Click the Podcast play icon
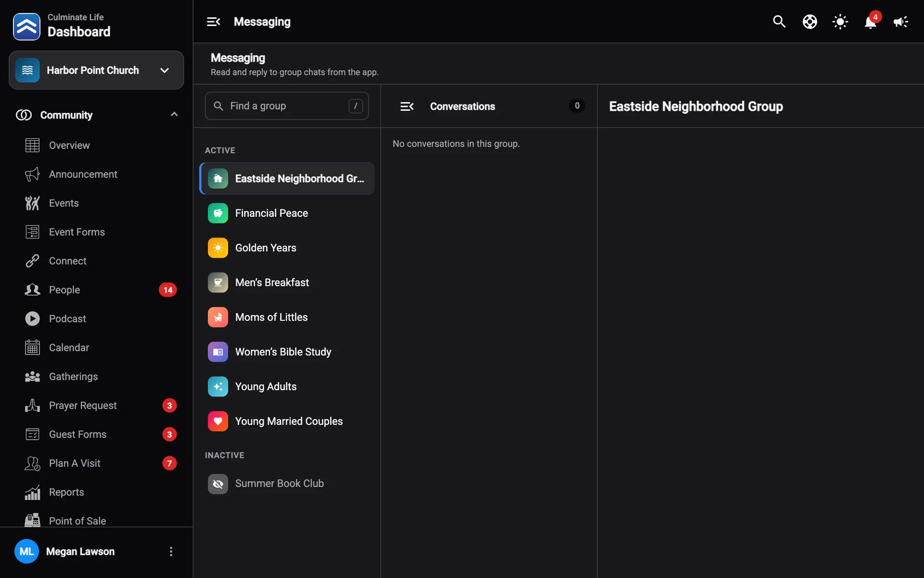 [32, 319]
